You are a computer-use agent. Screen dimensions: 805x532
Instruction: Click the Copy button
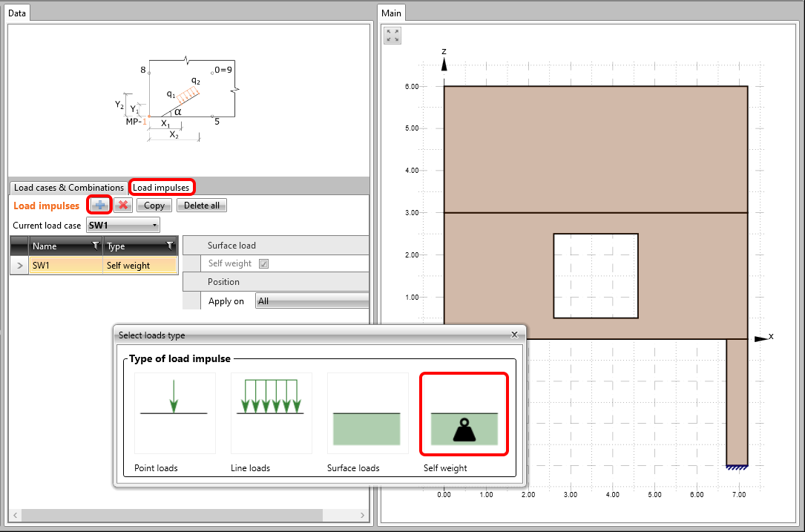(154, 206)
